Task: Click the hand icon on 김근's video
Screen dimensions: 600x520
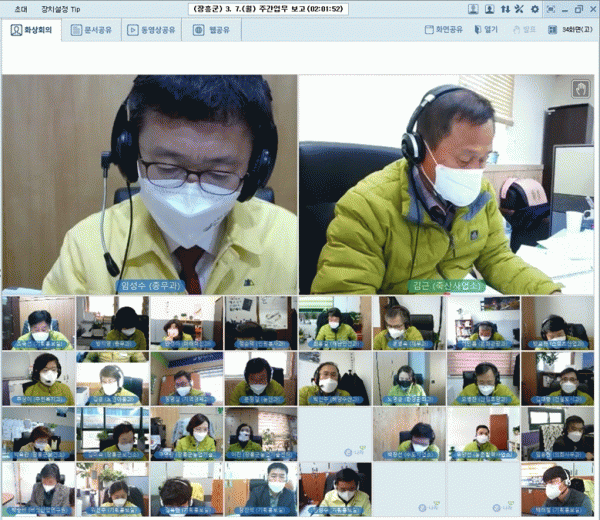Action: 580,89
